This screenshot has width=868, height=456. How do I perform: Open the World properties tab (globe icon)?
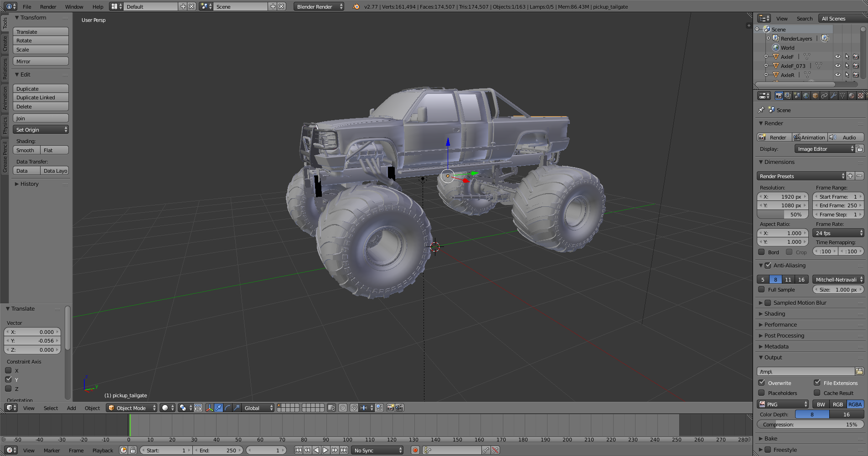806,96
